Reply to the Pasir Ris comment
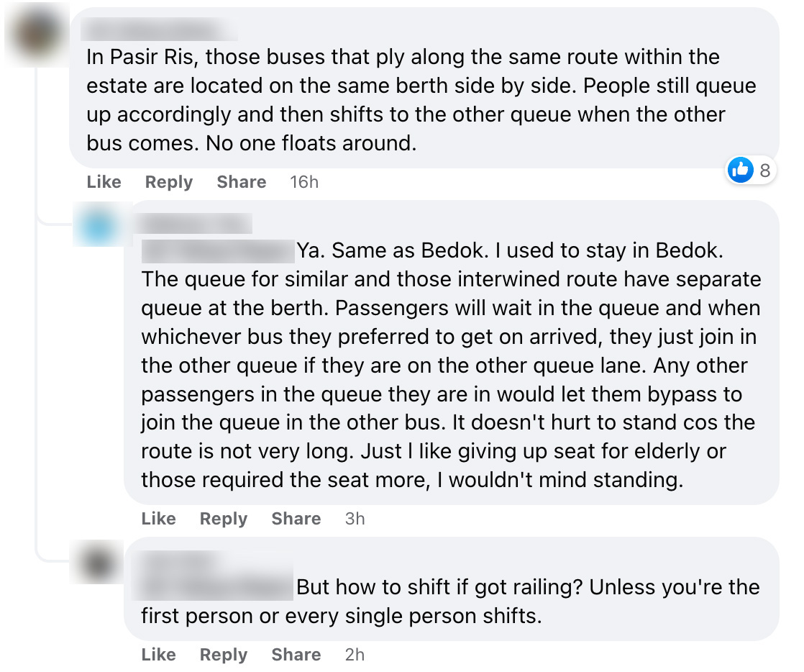 [x=168, y=182]
